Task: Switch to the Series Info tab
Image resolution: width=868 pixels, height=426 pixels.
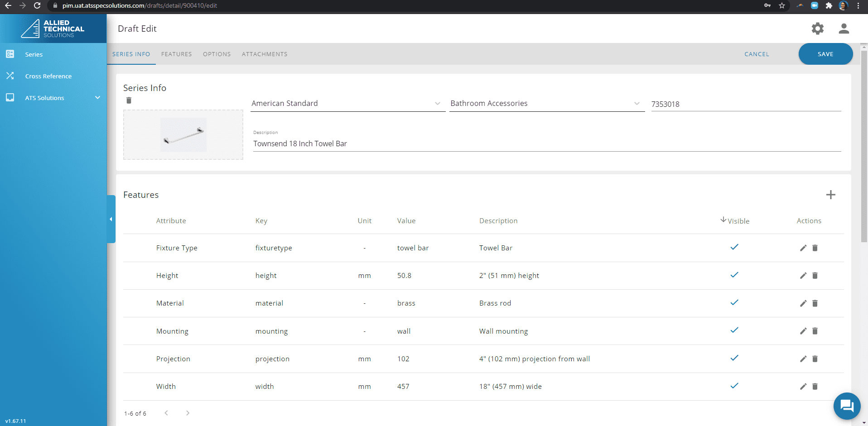Action: 131,54
